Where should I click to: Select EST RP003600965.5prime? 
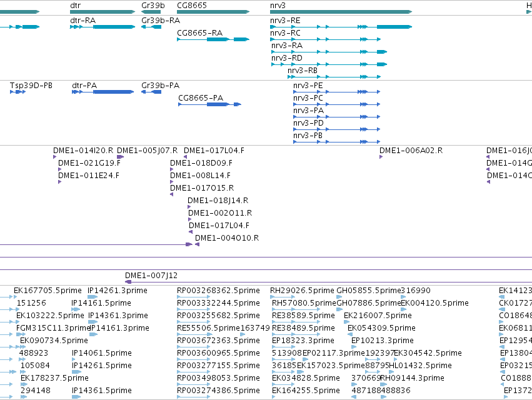click(x=219, y=354)
